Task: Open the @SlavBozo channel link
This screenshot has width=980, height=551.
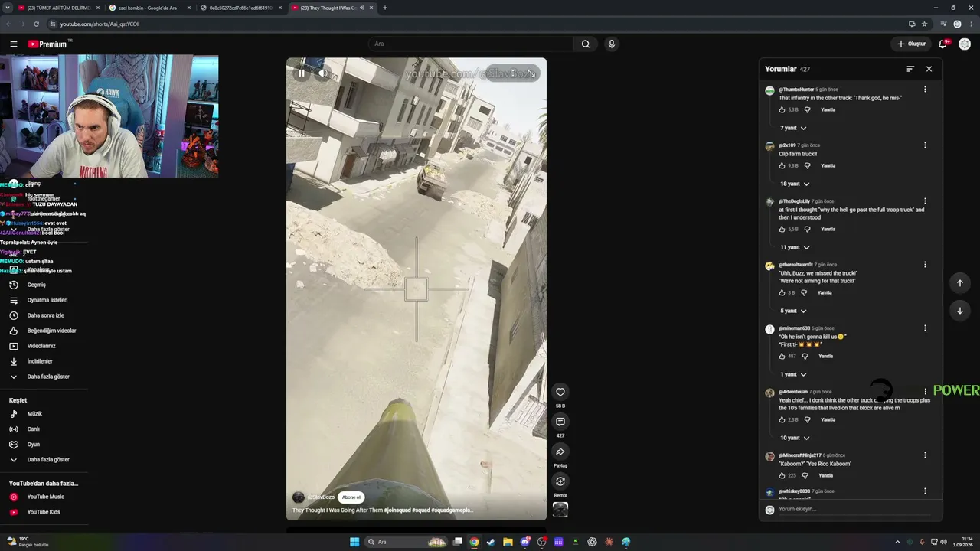Action: [x=321, y=497]
